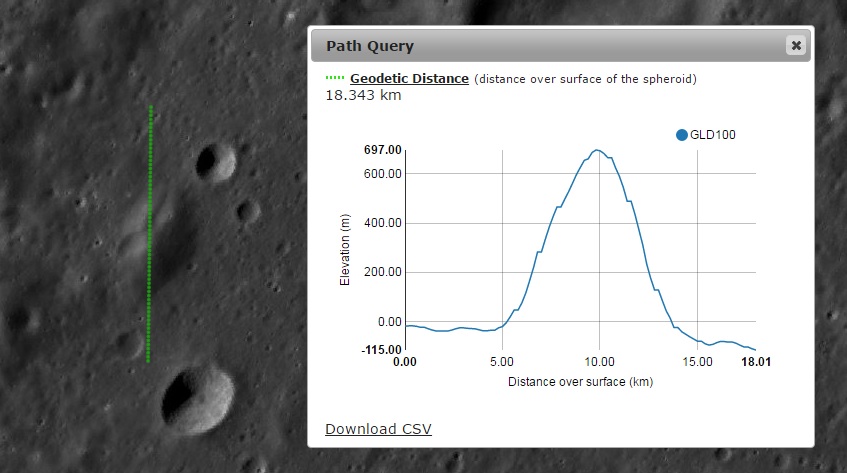Click the green dotted path line on map
This screenshot has height=473, width=847.
pos(150,234)
